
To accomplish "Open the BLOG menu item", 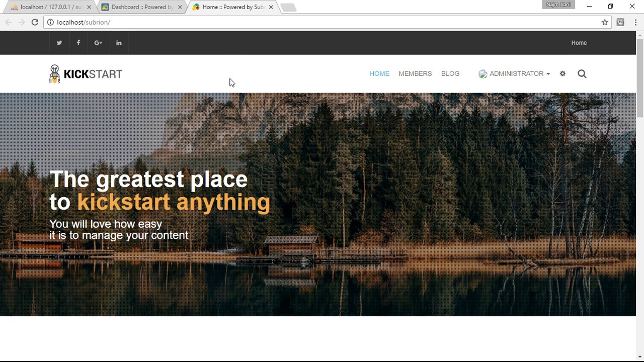I will pos(450,73).
